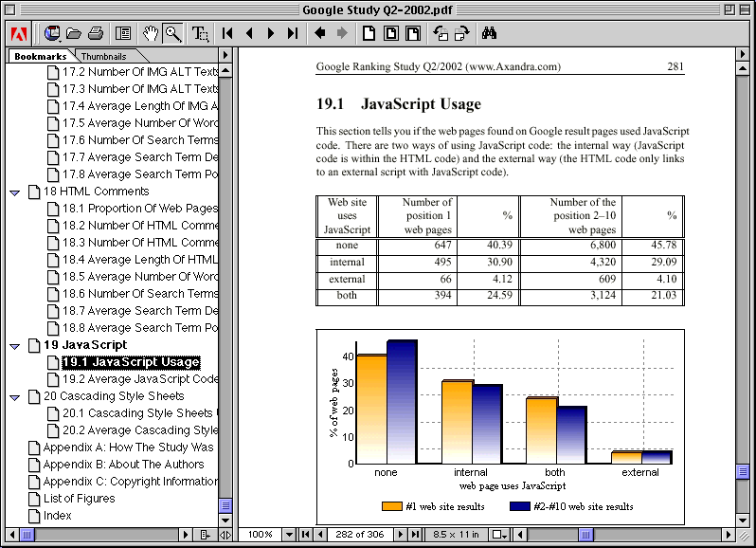Viewport: 756px width, 548px height.
Task: Go to the first page with toolbar arrow
Action: (227, 33)
